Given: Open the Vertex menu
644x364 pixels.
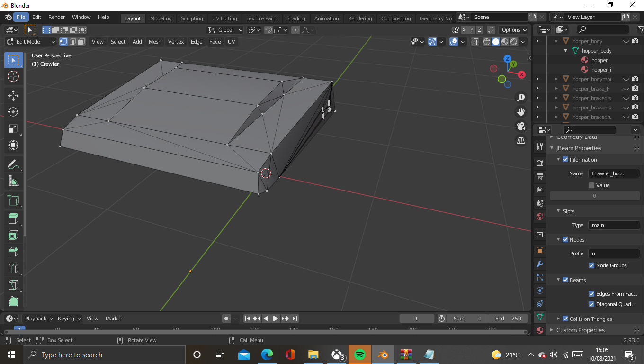Looking at the screenshot, I should coord(176,42).
